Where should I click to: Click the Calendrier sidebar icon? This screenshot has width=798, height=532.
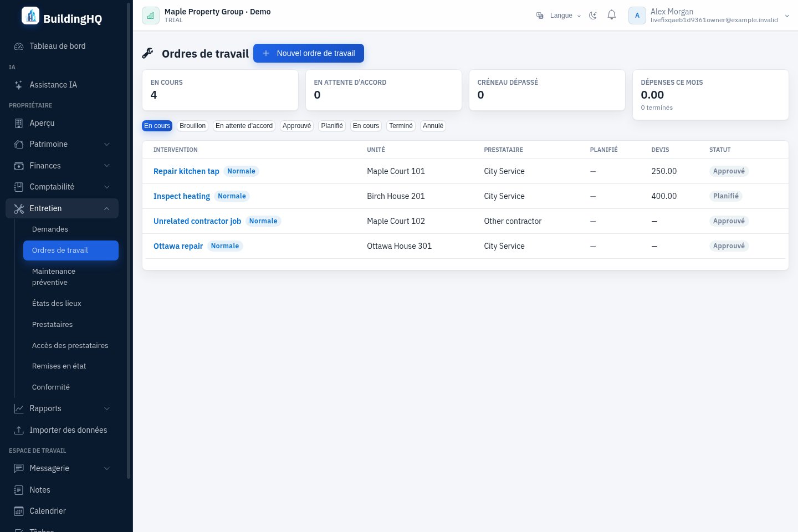tap(19, 511)
